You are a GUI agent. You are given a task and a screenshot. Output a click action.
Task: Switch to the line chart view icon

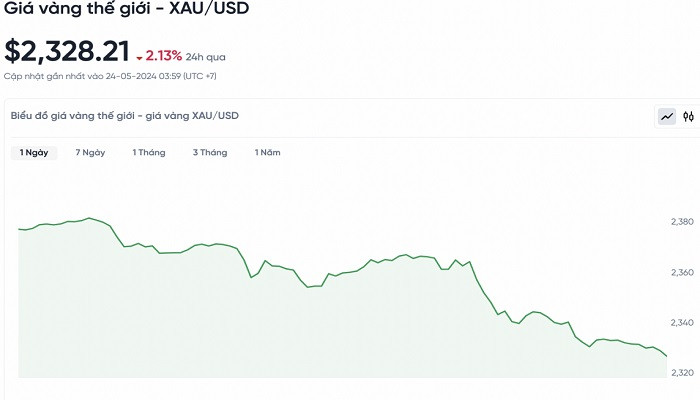click(667, 117)
